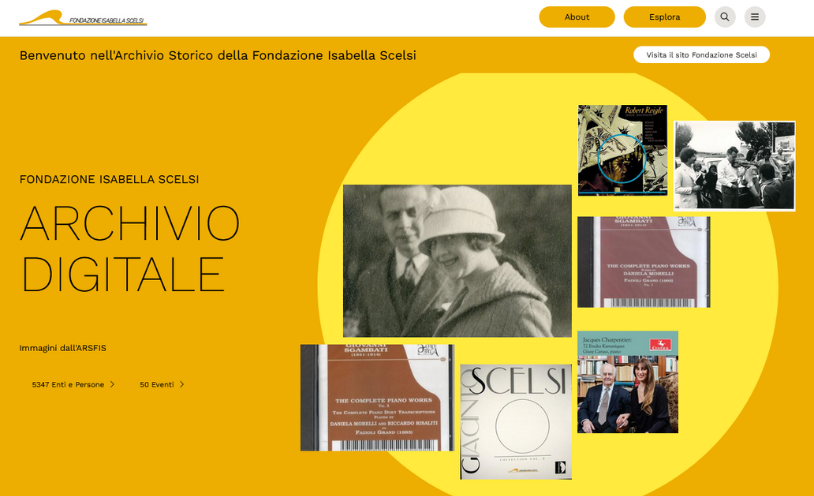Image resolution: width=814 pixels, height=496 pixels.
Task: Open the couple portrait black-and-white photo
Action: tap(457, 261)
